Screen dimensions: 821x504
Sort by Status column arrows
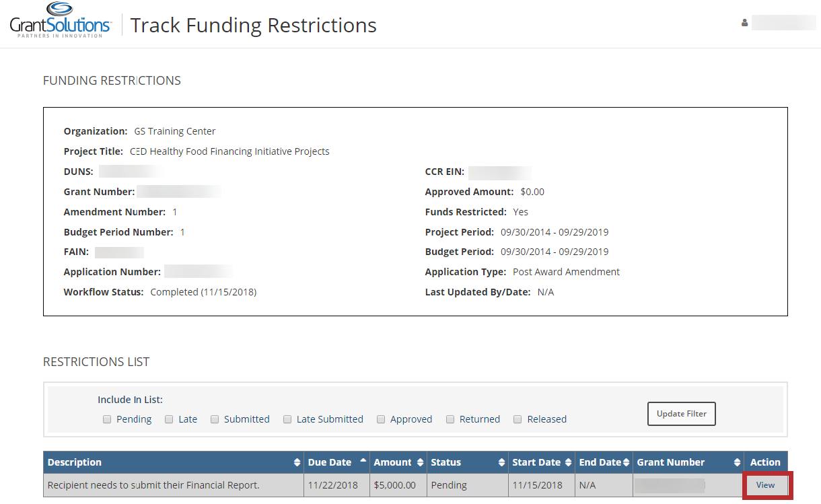click(x=501, y=463)
